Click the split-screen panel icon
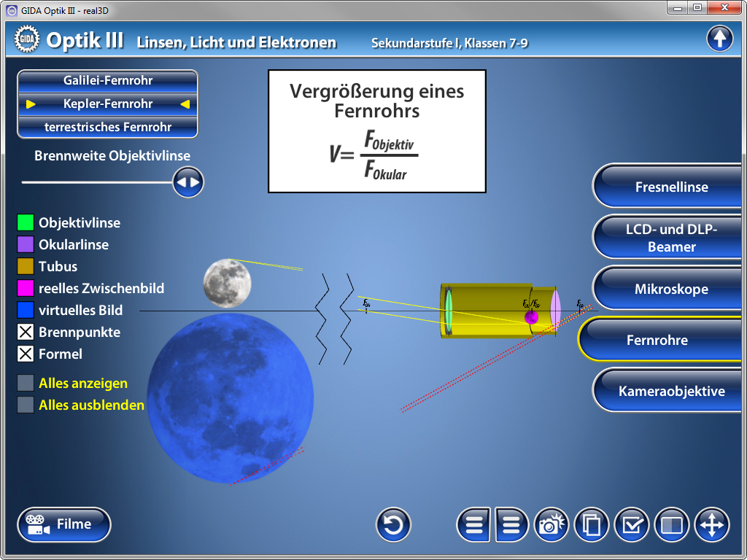 (671, 525)
